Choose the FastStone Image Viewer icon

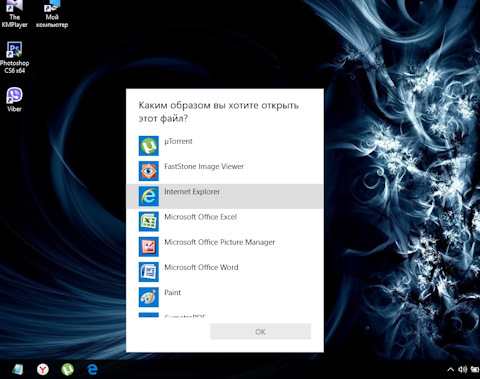click(x=149, y=171)
